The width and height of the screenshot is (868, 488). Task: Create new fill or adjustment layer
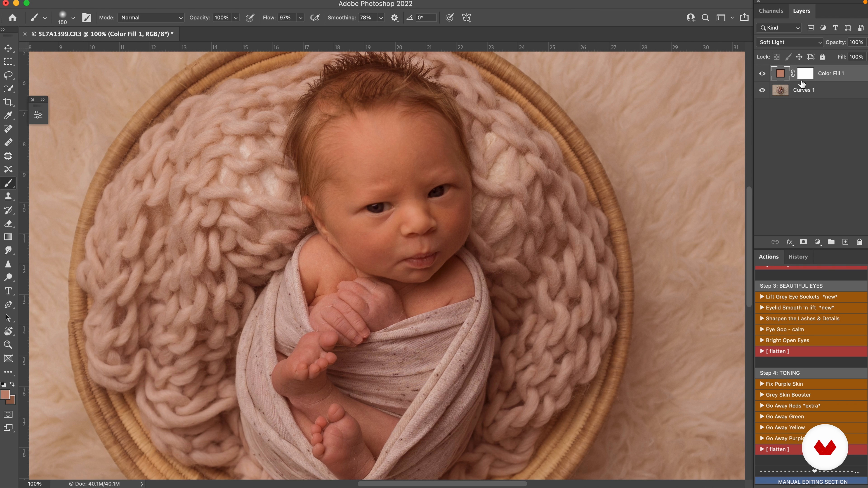pos(817,242)
